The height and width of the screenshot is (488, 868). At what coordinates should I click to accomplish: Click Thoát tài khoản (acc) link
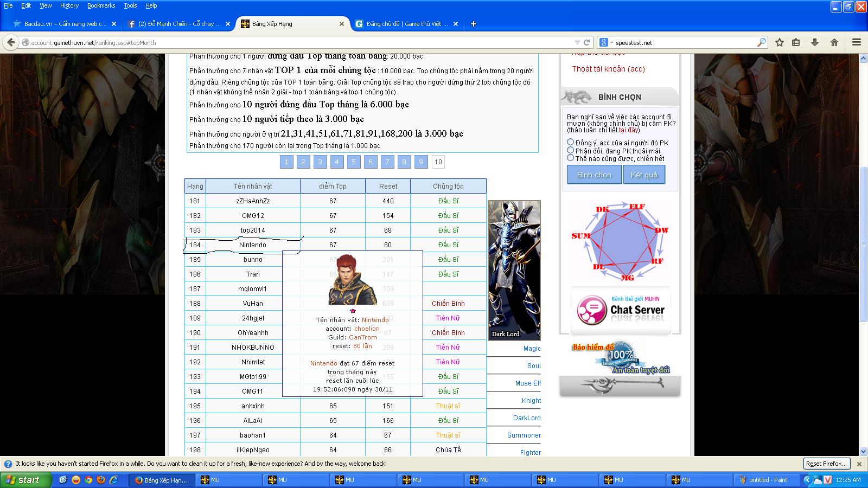tap(608, 69)
